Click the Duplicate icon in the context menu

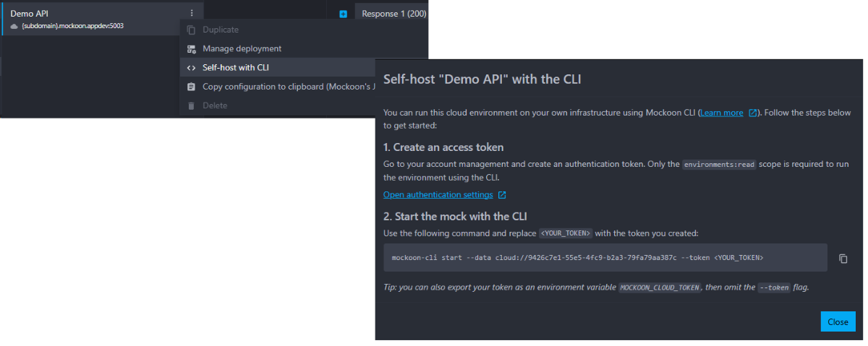pos(191,30)
